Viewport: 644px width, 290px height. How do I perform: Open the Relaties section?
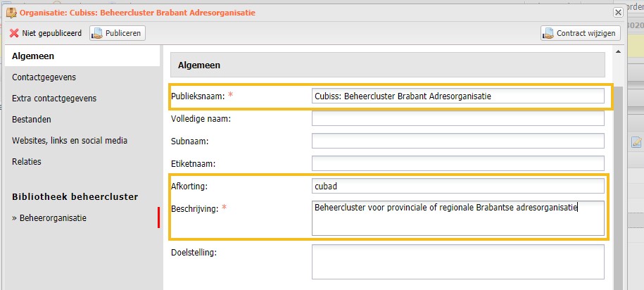pyautogui.click(x=27, y=161)
